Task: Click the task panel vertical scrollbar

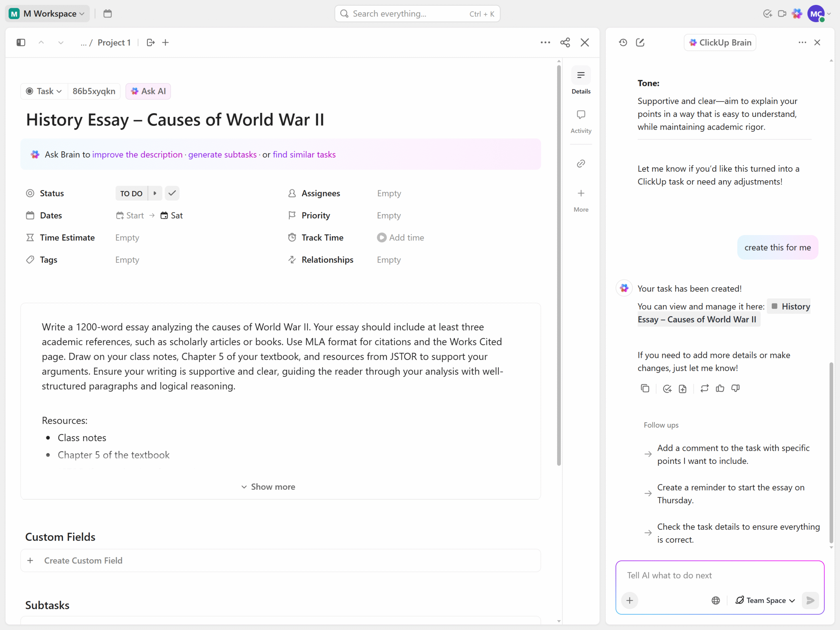Action: [558, 265]
